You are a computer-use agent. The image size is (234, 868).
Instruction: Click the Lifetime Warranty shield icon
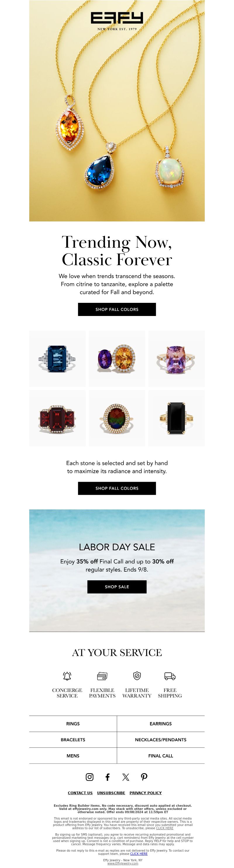tap(137, 676)
